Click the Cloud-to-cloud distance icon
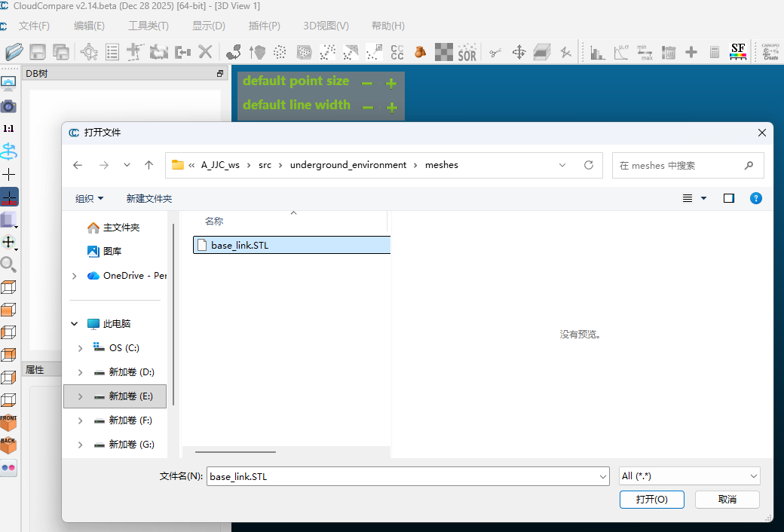Screen dimensions: 784x532 click(327, 52)
